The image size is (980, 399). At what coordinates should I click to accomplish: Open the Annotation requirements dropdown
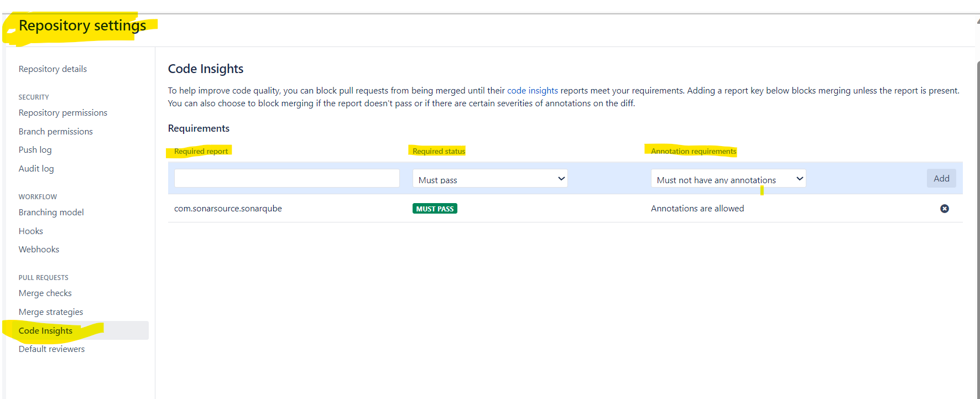(x=728, y=178)
